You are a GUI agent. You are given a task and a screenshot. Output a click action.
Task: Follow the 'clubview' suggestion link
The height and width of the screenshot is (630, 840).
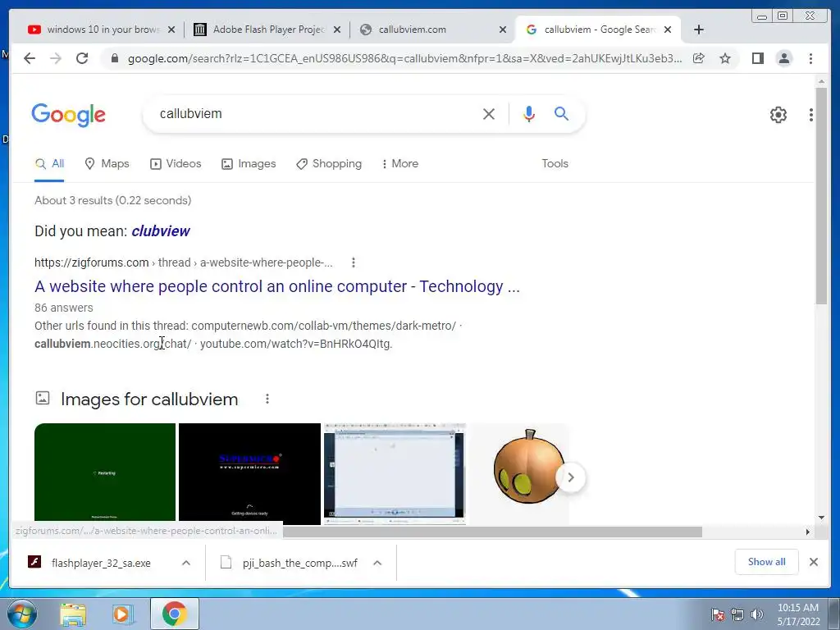tap(161, 231)
